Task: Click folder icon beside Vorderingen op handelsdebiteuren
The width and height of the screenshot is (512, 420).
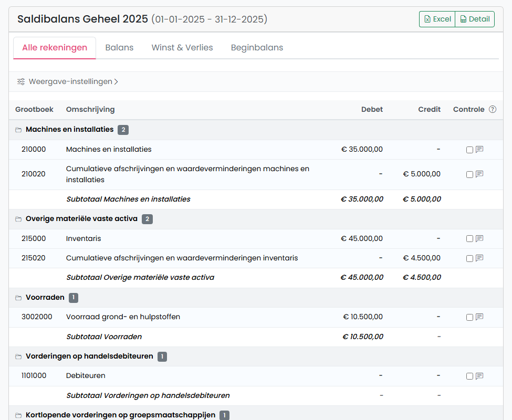Action: coord(18,356)
